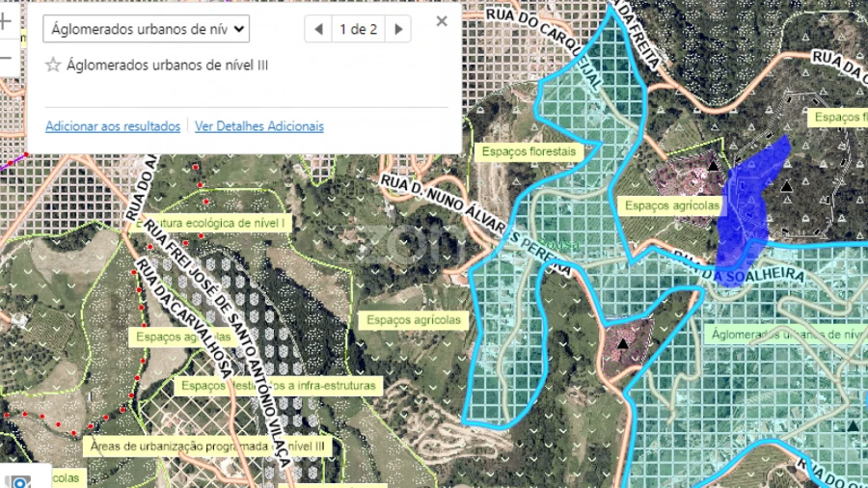Click the Áreas de urbanização programada label
The width and height of the screenshot is (868, 488).
(207, 447)
